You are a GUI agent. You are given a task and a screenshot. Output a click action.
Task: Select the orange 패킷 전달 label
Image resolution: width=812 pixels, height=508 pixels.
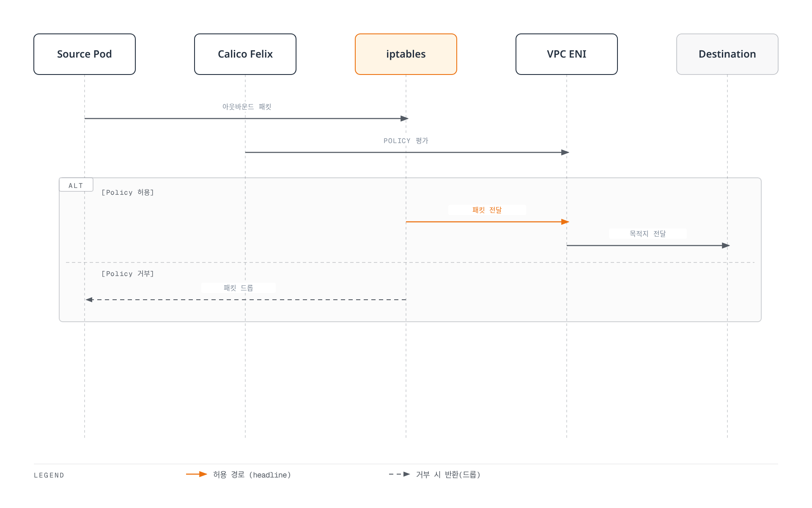(x=487, y=210)
